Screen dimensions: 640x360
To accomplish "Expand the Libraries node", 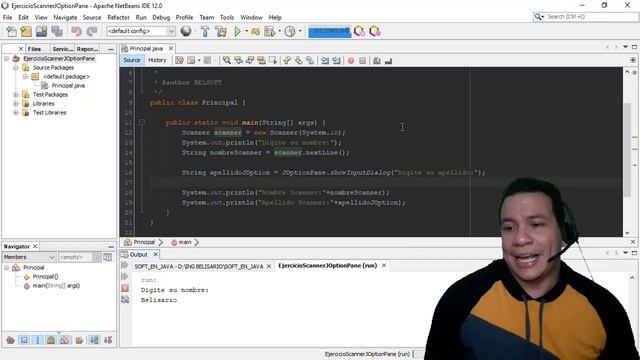I will (x=16, y=104).
